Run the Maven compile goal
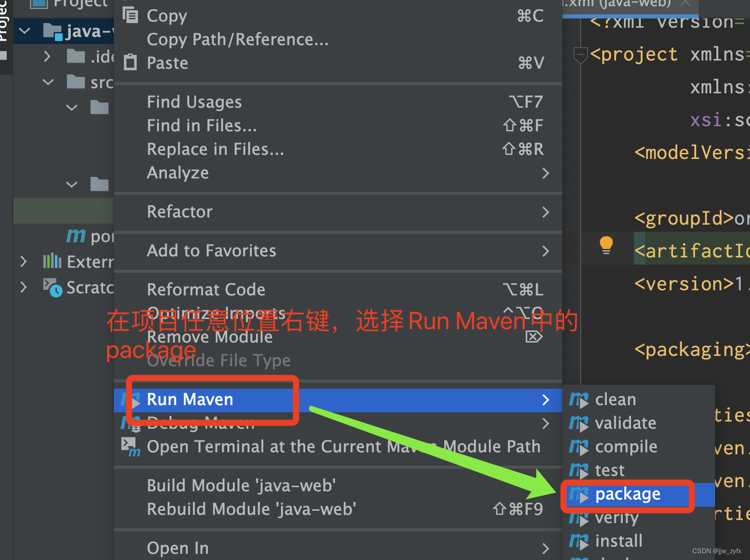 pyautogui.click(x=639, y=447)
